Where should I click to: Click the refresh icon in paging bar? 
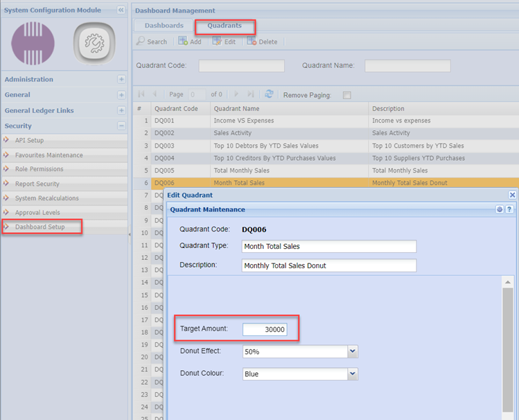(269, 94)
